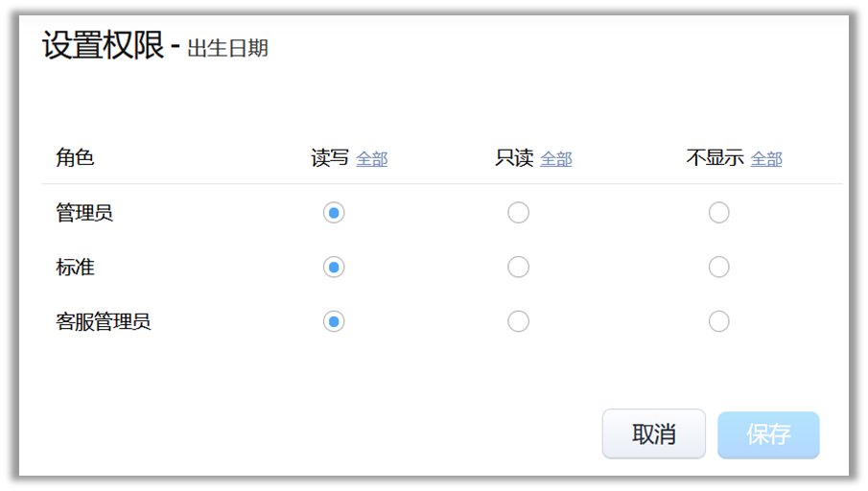Viewport: 868px width, 491px height.
Task: Select 只读 radio for 管理员 role
Action: 518,213
